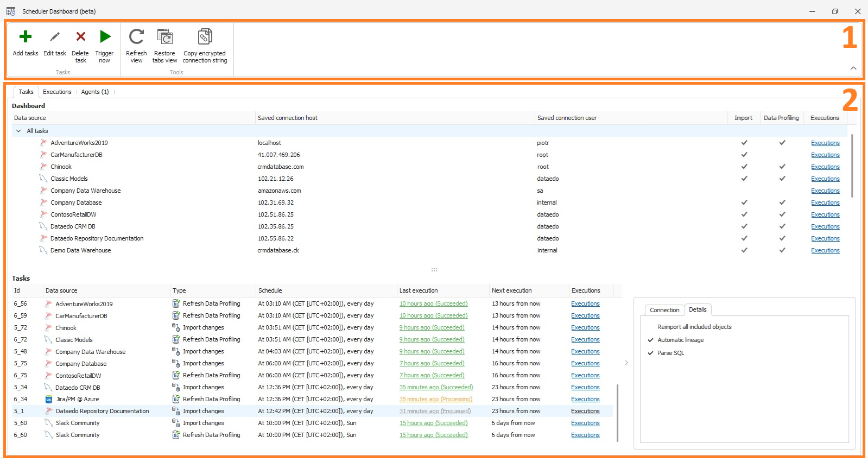This screenshot has height=462, width=868.
Task: Select the Details tab
Action: [698, 309]
